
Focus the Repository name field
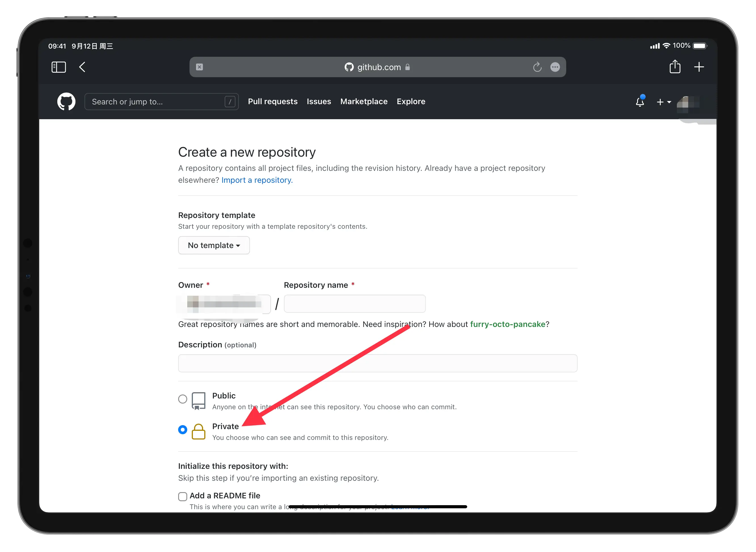click(355, 304)
